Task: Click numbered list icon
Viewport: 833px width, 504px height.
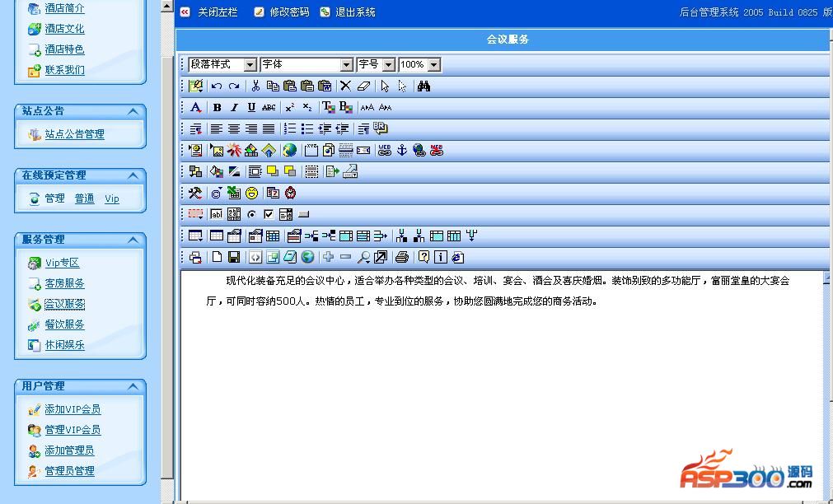Action: [289, 128]
